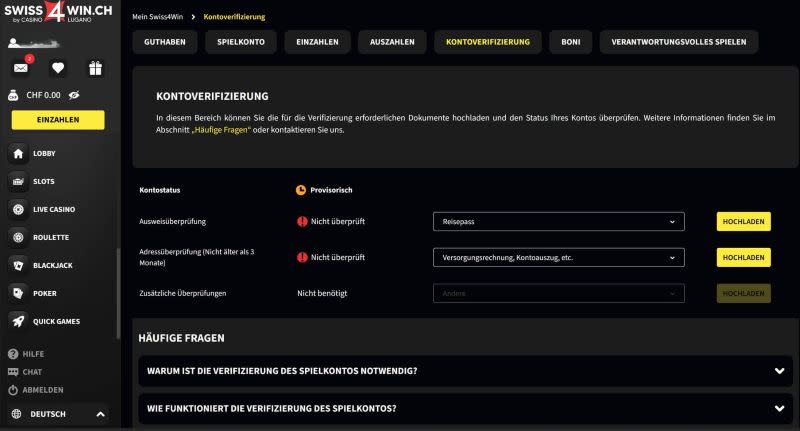800x431 pixels.
Task: Click the Roulette wheel icon
Action: (x=18, y=237)
